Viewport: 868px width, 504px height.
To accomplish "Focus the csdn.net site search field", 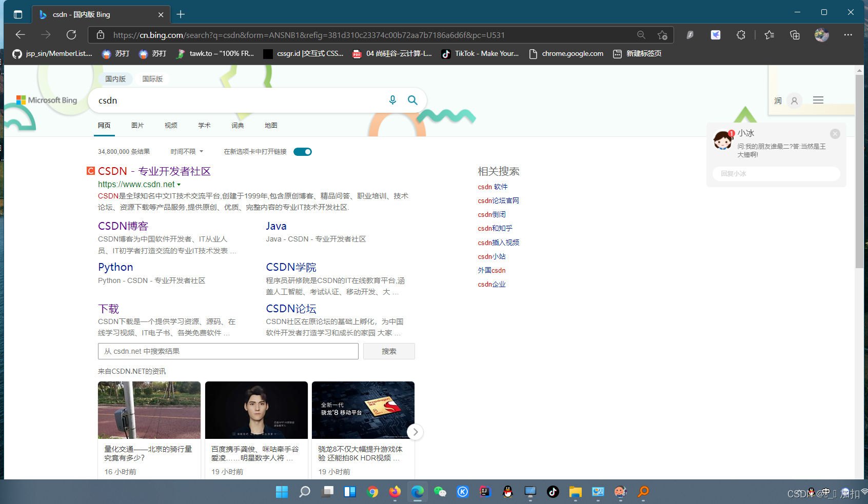I will pyautogui.click(x=228, y=351).
